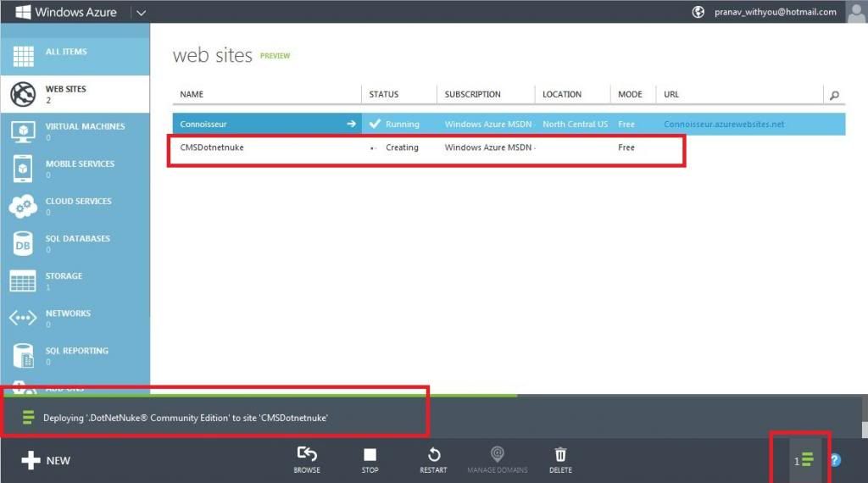Select the ALL ITEMS menu label

66,52
